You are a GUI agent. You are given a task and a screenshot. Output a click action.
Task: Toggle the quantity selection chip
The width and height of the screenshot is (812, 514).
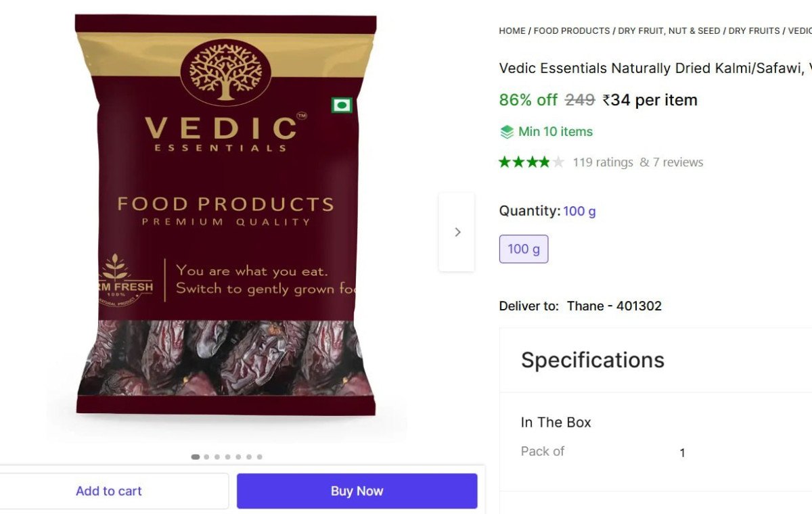524,249
